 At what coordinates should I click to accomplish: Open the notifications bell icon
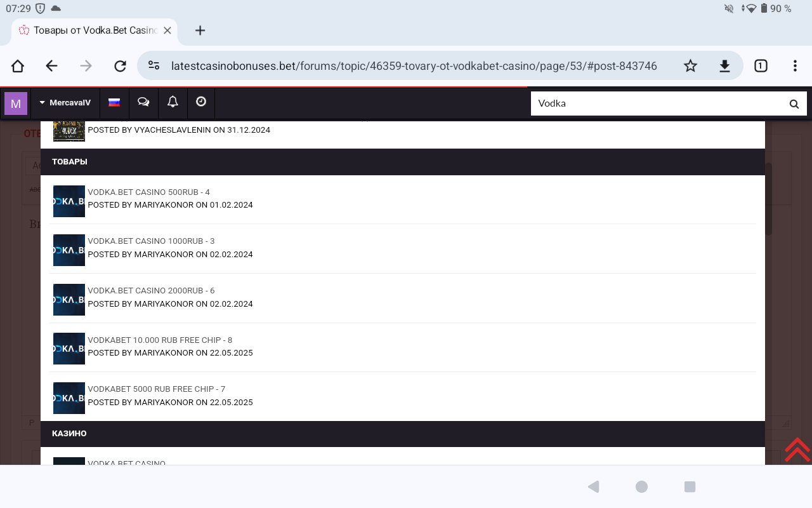[x=173, y=102]
